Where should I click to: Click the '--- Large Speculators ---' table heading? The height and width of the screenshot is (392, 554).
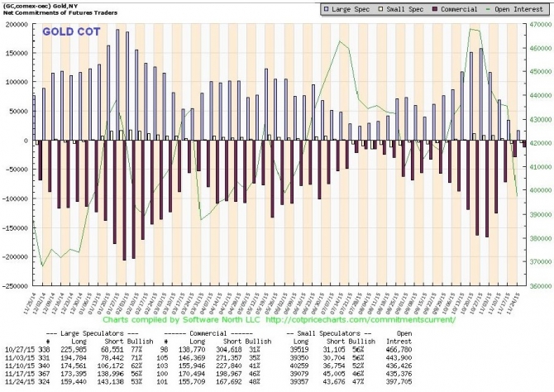click(93, 333)
